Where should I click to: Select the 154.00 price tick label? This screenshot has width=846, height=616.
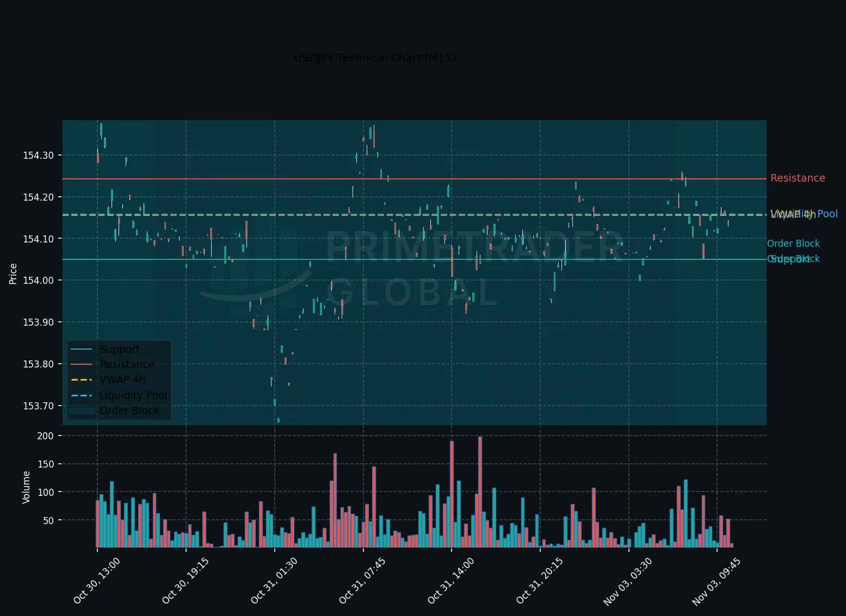tap(38, 281)
